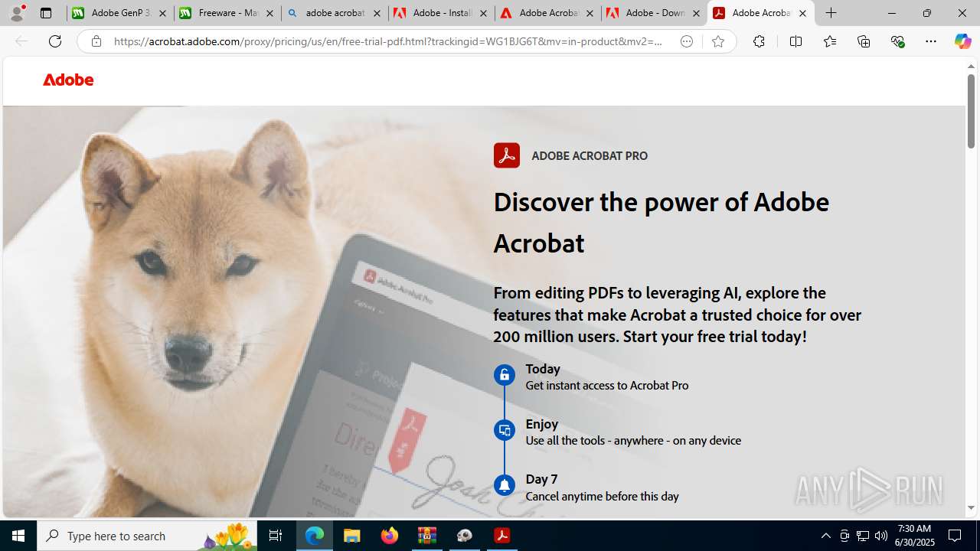Open Adobe Acrobat from taskbar
This screenshot has width=980, height=551.
pos(502,536)
